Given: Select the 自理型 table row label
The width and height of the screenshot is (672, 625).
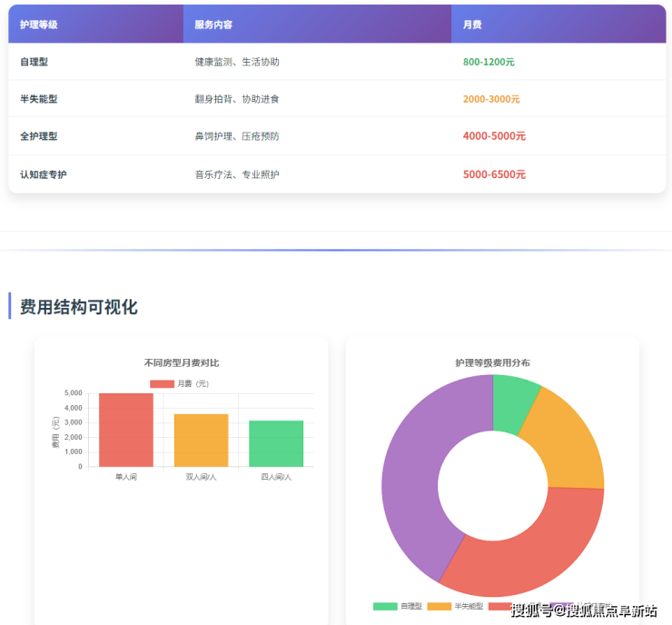Looking at the screenshot, I should pyautogui.click(x=34, y=62).
